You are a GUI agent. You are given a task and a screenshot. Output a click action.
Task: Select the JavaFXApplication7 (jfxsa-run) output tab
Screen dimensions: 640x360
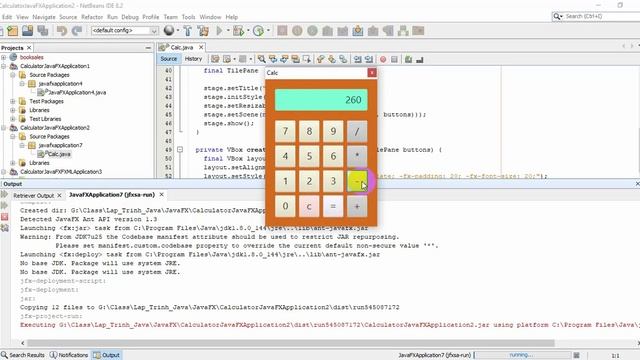pos(112,195)
